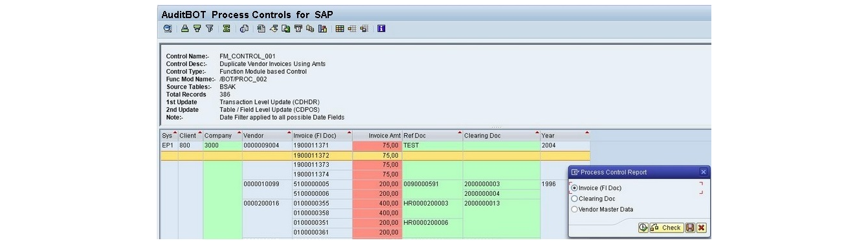Click the Invoice Amt column header
The height and width of the screenshot is (245, 868).
[x=377, y=136]
